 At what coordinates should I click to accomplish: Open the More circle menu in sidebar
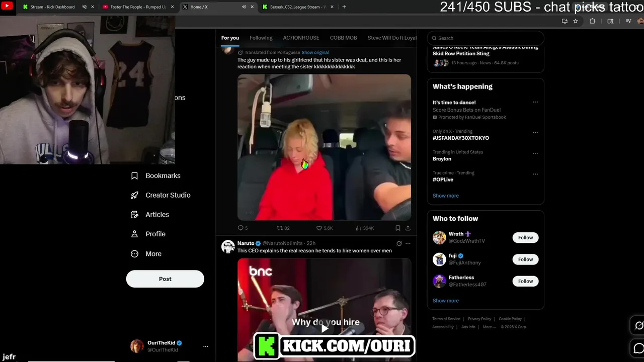coord(134,254)
